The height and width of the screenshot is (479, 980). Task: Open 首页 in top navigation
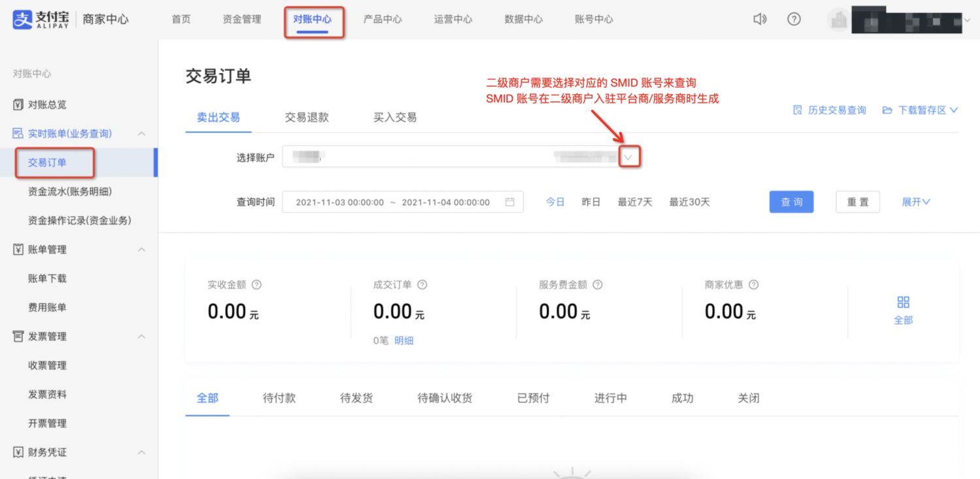point(181,20)
